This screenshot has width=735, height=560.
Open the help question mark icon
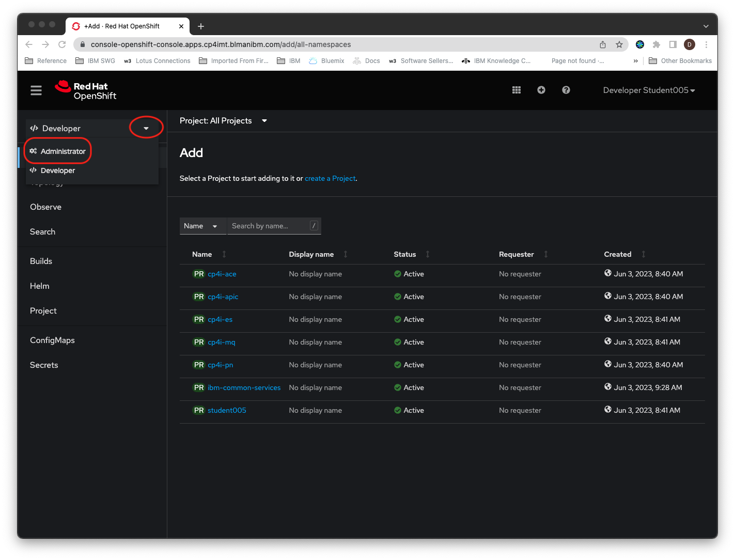[x=566, y=90]
